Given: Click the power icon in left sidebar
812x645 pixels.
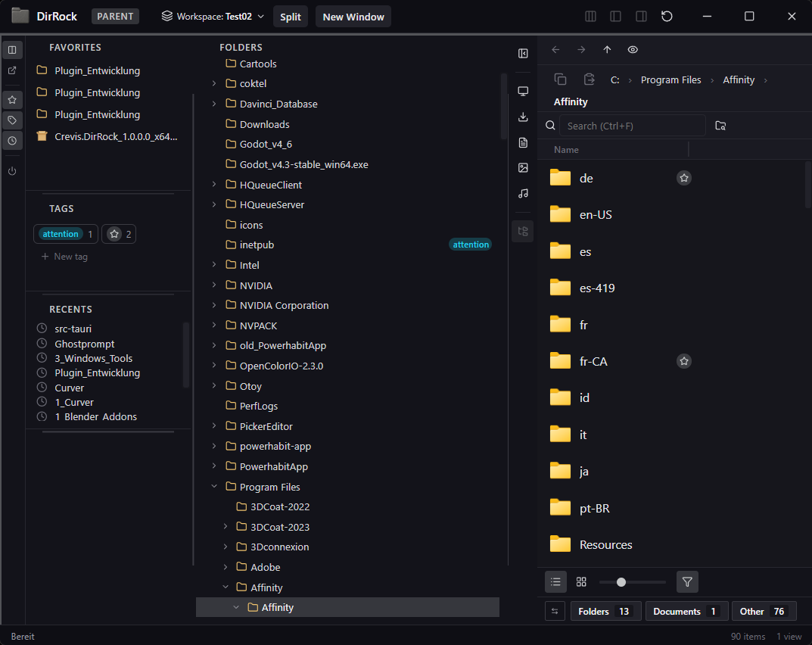Looking at the screenshot, I should (12, 171).
